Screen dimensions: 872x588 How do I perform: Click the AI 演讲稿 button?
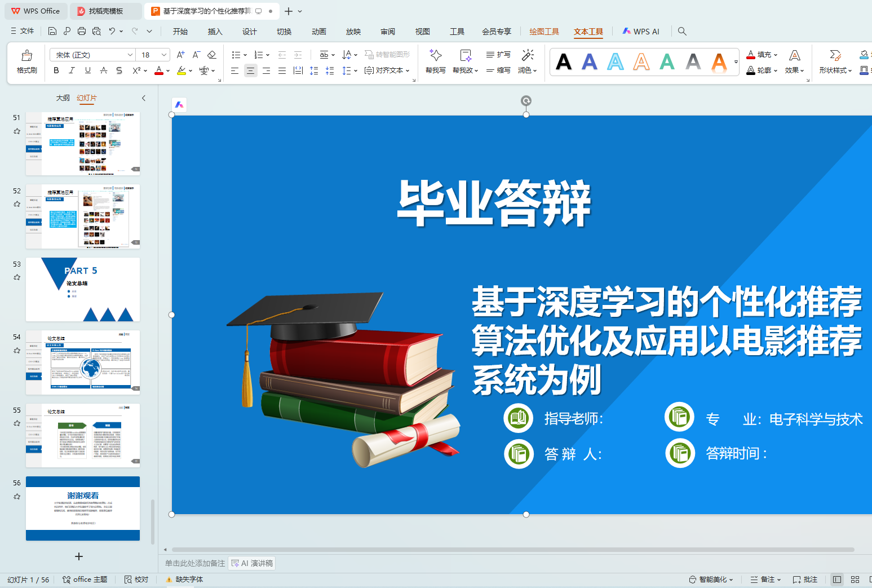pos(252,563)
